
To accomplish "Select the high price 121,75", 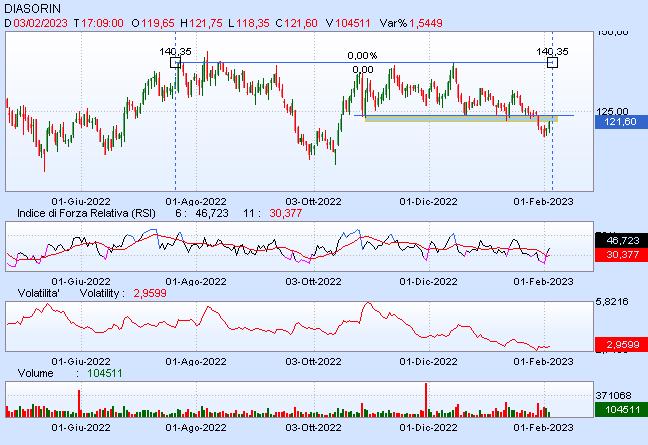I will [x=206, y=23].
